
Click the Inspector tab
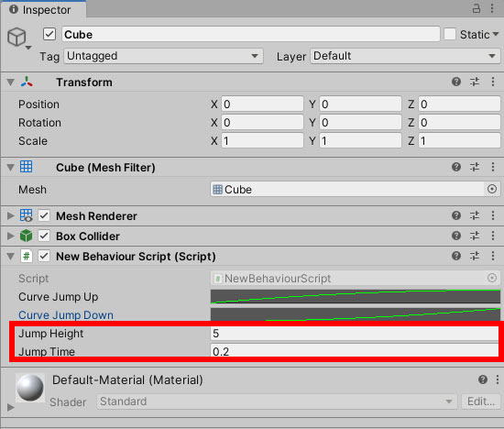click(x=43, y=9)
